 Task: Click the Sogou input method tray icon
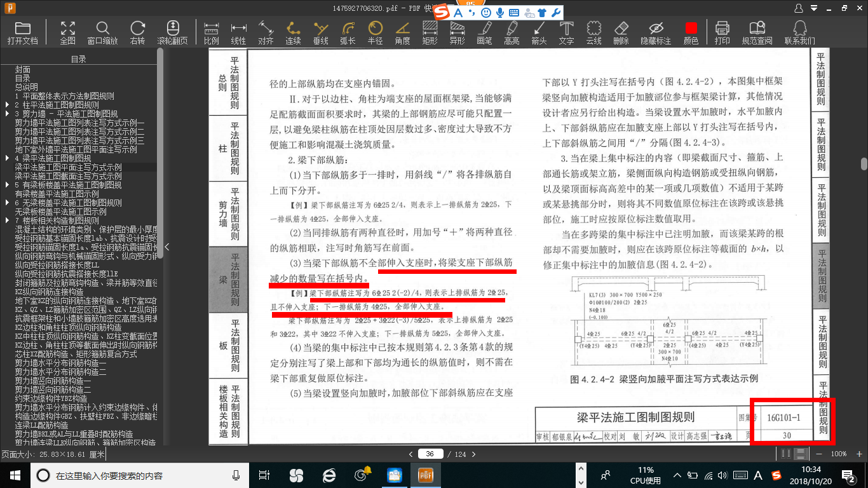(x=775, y=475)
